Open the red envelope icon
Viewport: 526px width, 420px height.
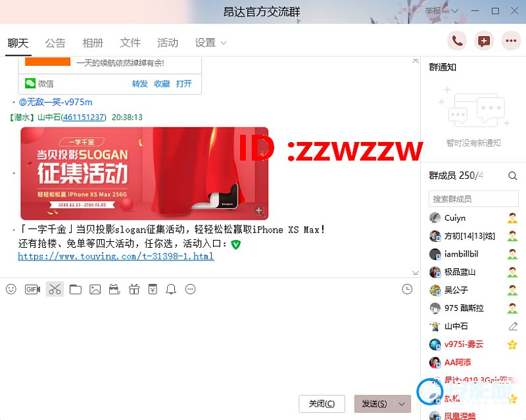[153, 289]
